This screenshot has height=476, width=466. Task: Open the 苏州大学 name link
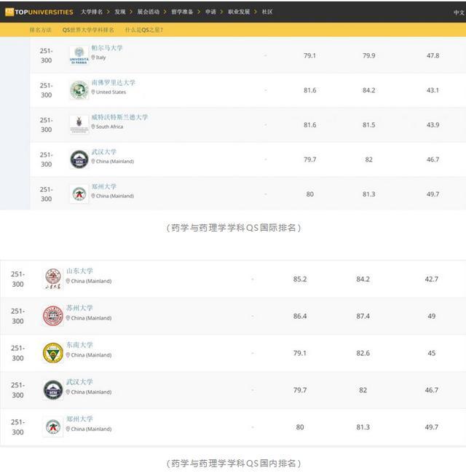coord(79,308)
